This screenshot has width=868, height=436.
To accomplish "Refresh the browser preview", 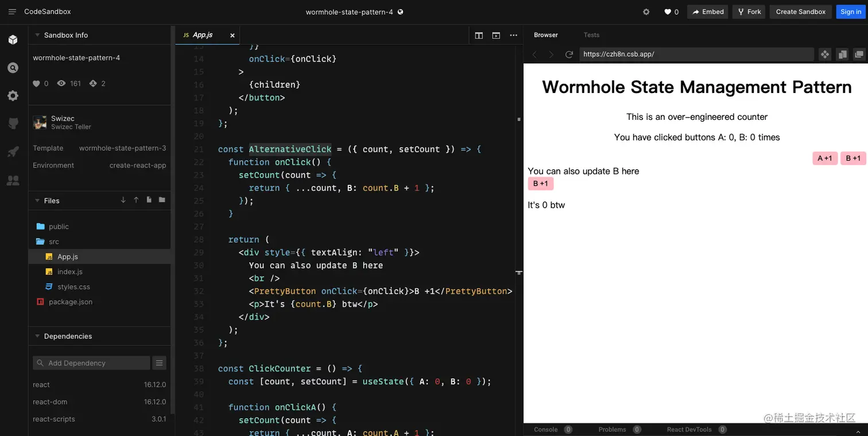I will [x=569, y=54].
